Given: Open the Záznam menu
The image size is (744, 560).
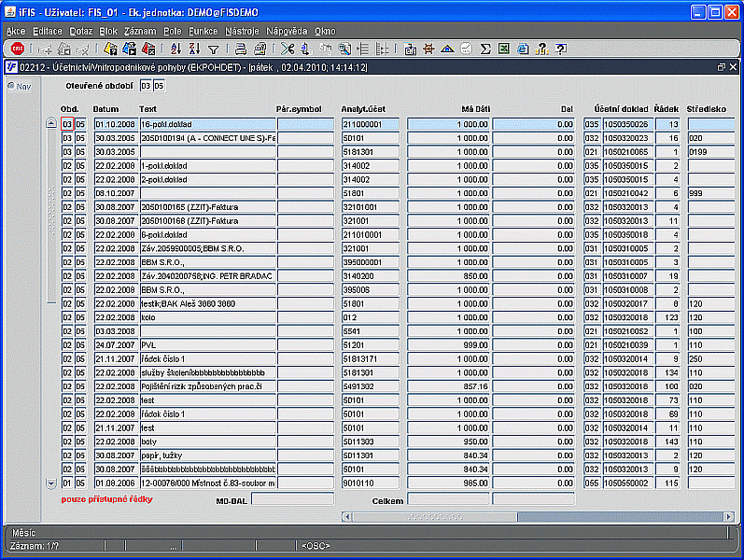Looking at the screenshot, I should pos(140,31).
